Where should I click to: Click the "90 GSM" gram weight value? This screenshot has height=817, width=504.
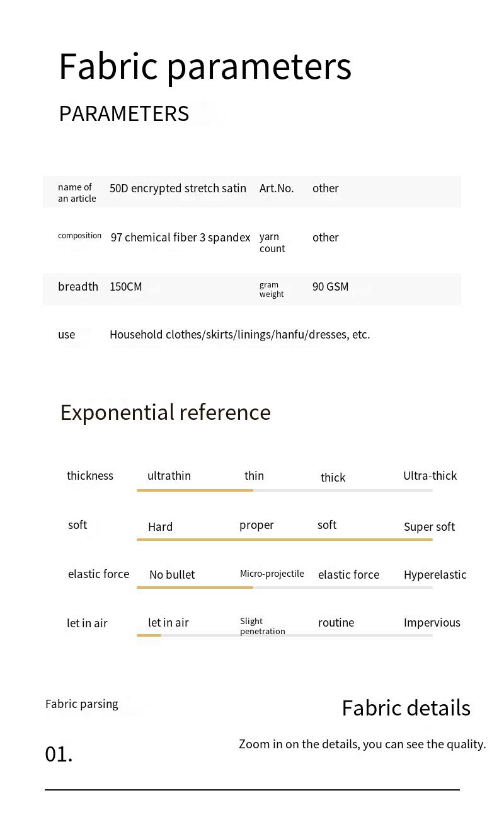pyautogui.click(x=330, y=287)
